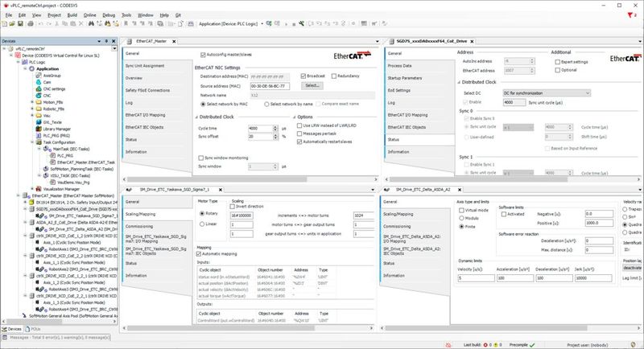Click the Find binoculars icon in the toolbar
The height and width of the screenshot is (349, 644).
click(x=91, y=24)
